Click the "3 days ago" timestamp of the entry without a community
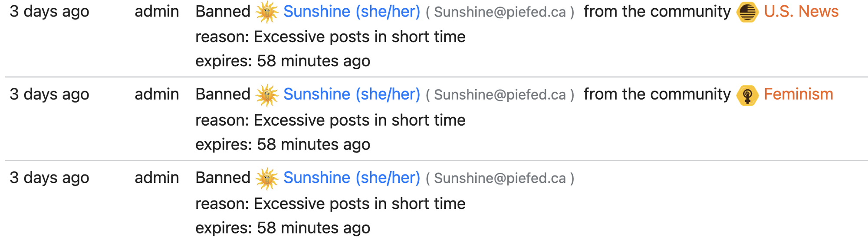 (49, 178)
